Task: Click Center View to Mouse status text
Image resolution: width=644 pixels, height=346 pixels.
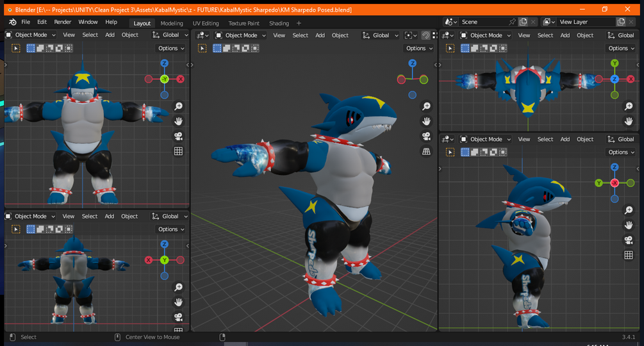Action: click(153, 337)
